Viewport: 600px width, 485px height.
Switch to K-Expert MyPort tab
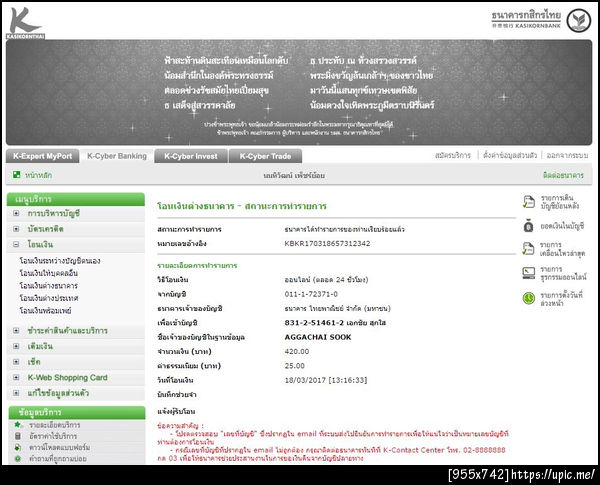[x=42, y=156]
